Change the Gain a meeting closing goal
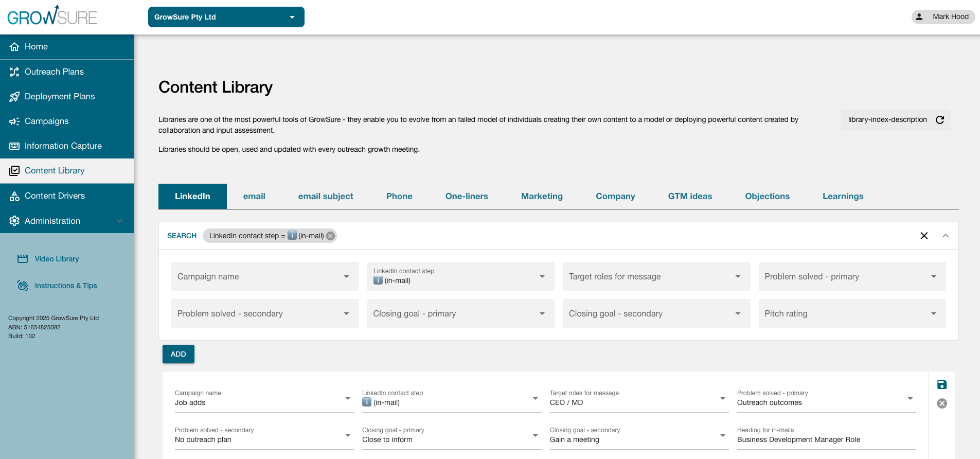The height and width of the screenshot is (459, 980). pos(639,436)
